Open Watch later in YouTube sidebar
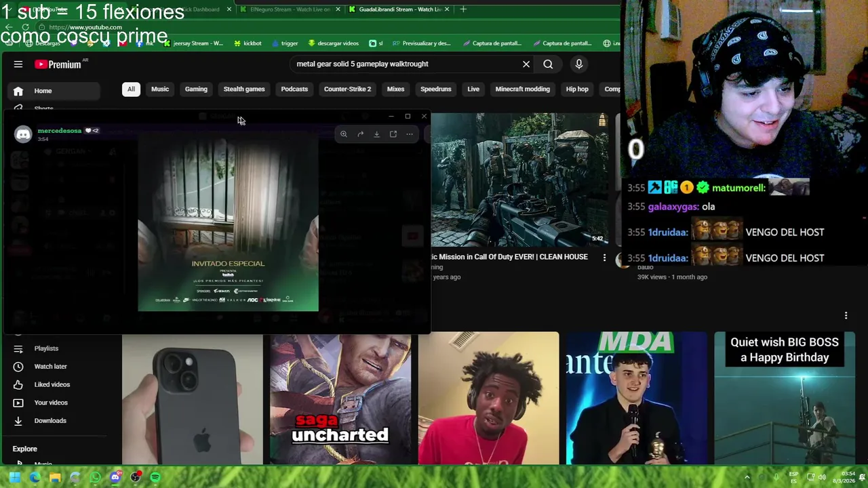The height and width of the screenshot is (488, 868). coord(51,367)
